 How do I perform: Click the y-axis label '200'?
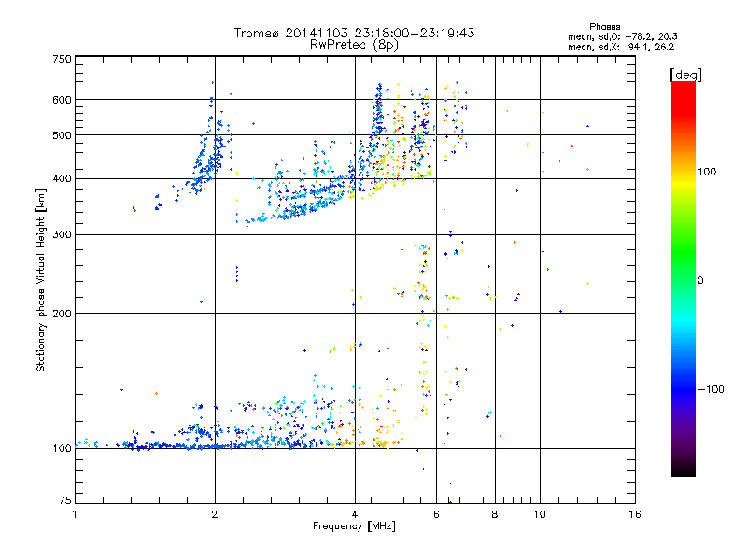pyautogui.click(x=62, y=314)
